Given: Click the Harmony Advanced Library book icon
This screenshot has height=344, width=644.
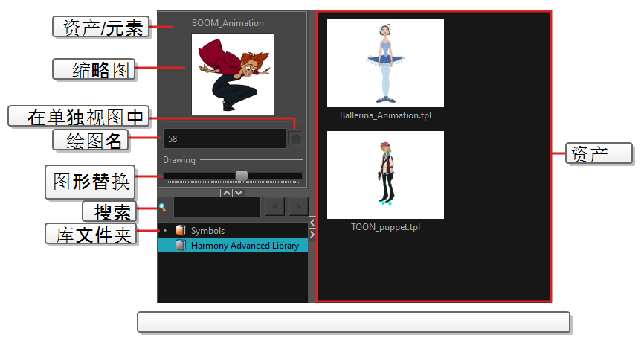Looking at the screenshot, I should click(180, 246).
